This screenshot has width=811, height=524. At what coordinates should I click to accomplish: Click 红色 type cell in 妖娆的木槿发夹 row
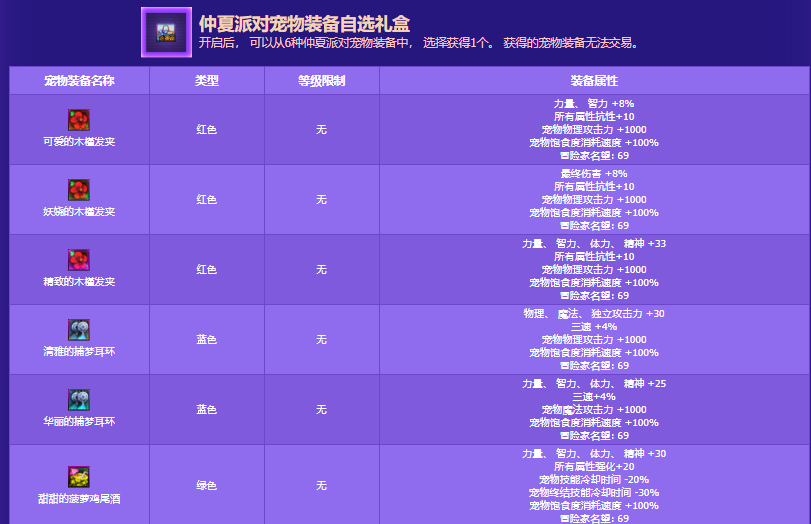(206, 200)
